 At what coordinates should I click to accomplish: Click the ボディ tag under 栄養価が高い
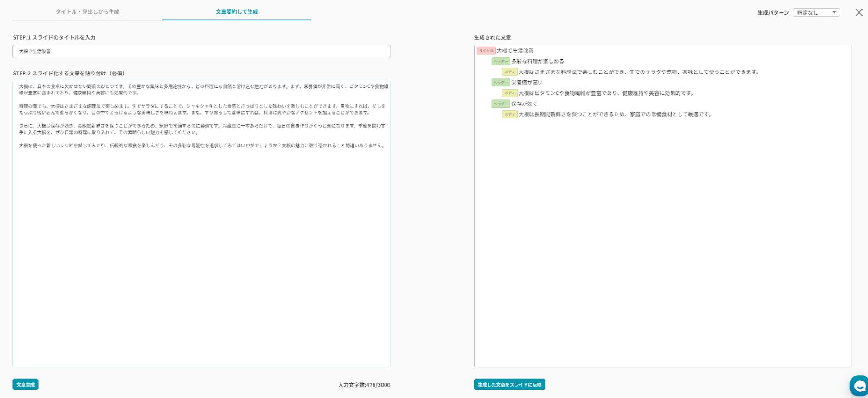pyautogui.click(x=509, y=93)
